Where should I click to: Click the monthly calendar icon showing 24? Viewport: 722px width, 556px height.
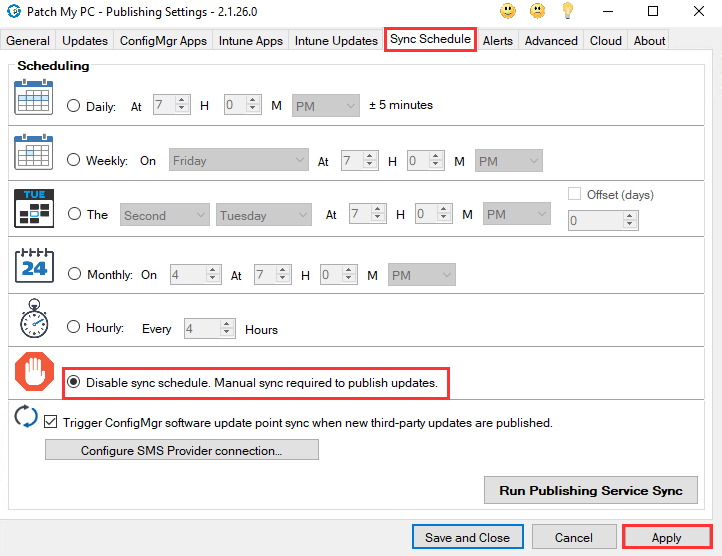pyautogui.click(x=34, y=265)
